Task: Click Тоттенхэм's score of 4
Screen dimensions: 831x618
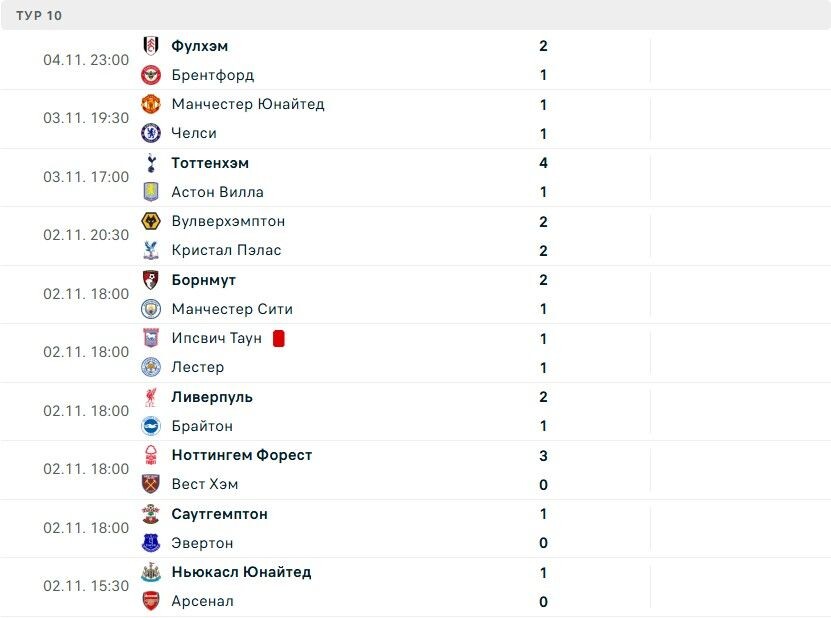Action: [543, 163]
